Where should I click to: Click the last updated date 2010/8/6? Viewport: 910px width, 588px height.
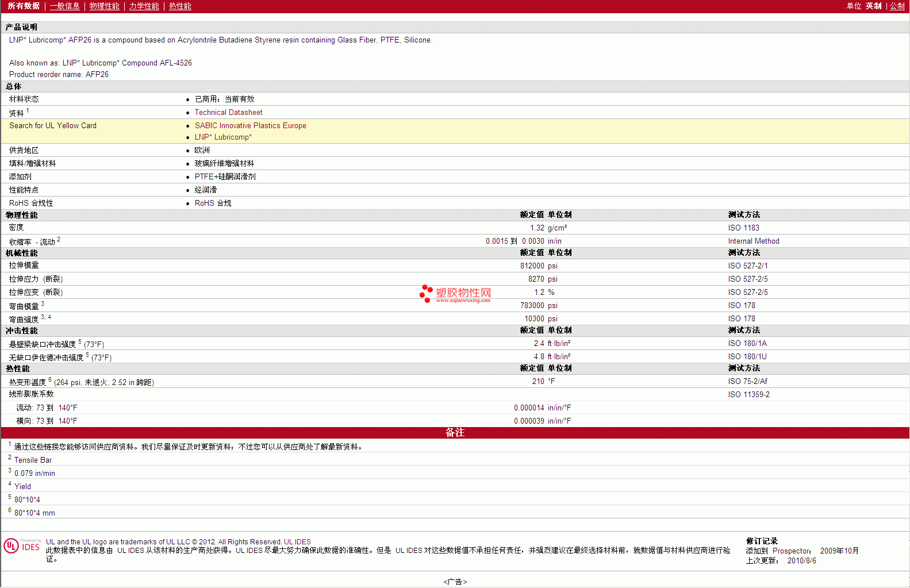point(801,561)
